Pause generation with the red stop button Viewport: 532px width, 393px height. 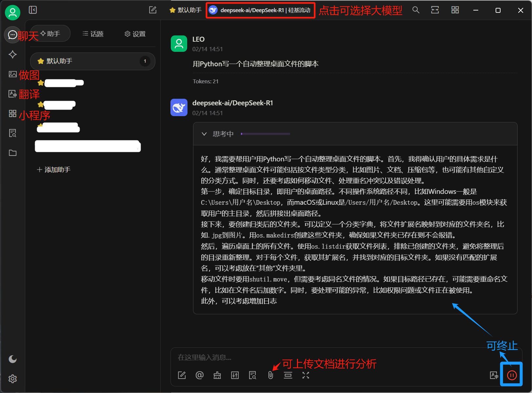tap(512, 375)
